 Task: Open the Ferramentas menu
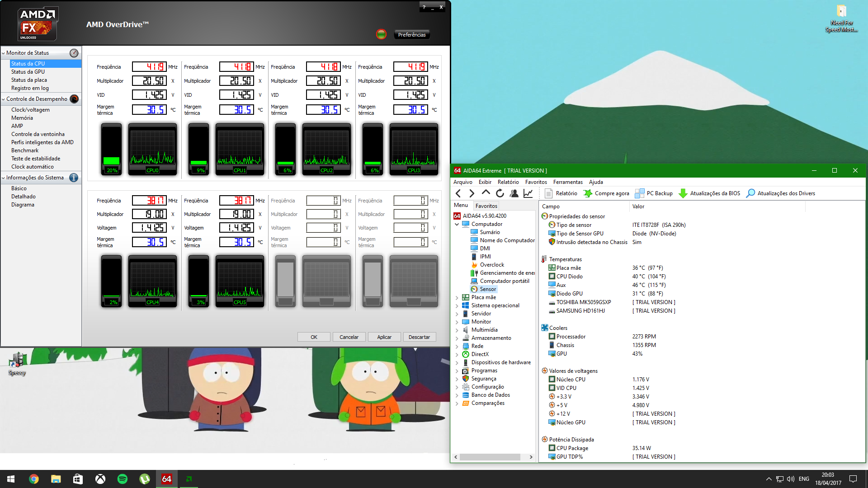(568, 182)
